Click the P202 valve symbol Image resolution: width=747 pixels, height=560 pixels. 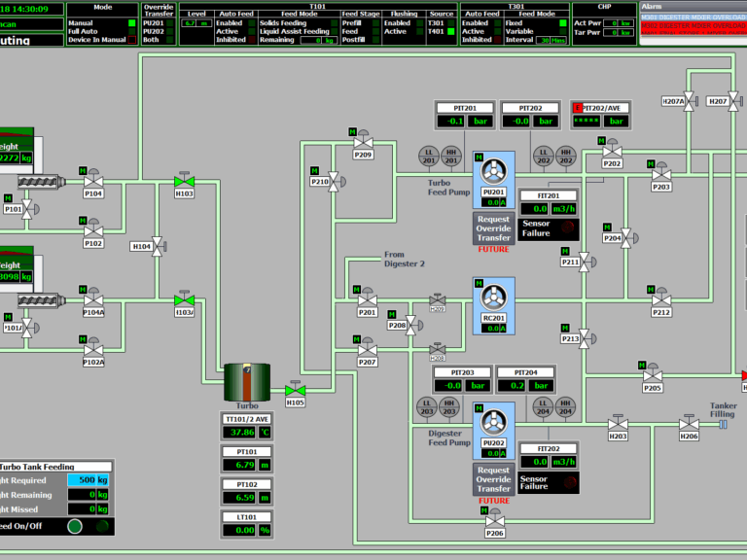tap(612, 150)
